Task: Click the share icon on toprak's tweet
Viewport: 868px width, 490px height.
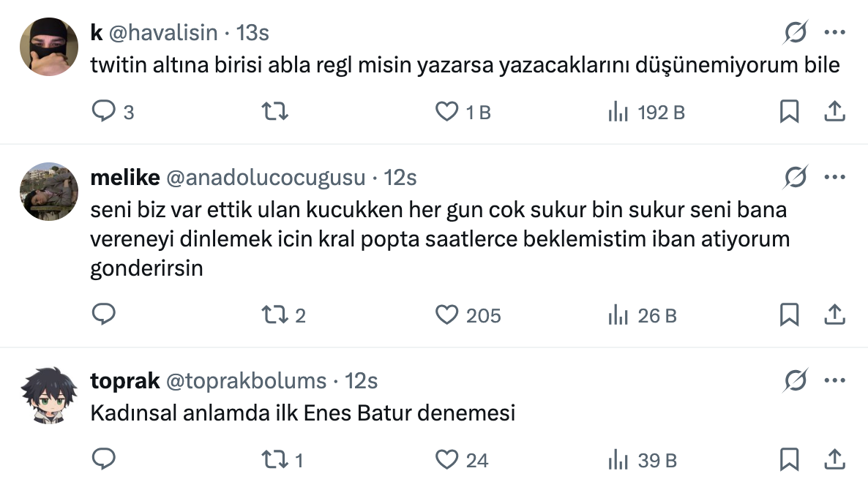Action: click(835, 460)
